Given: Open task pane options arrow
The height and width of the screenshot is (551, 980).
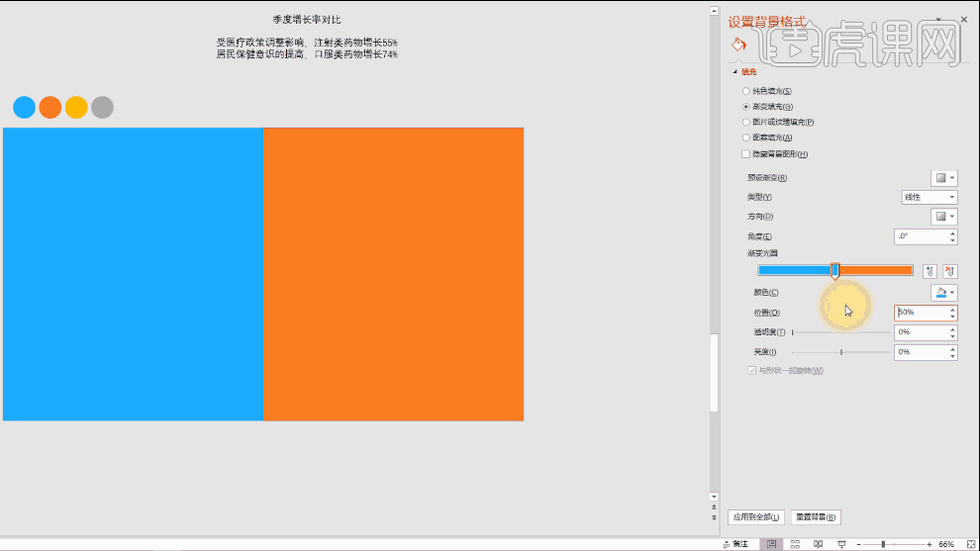Looking at the screenshot, I should click(938, 20).
